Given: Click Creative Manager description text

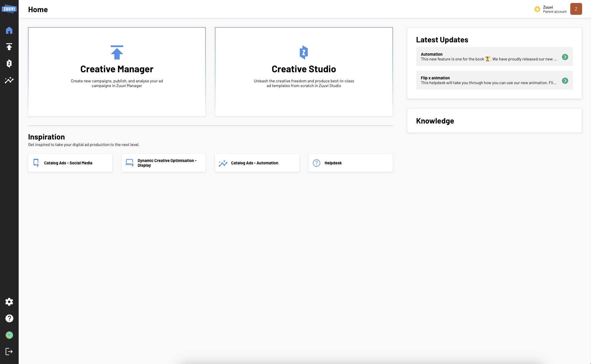Looking at the screenshot, I should (117, 83).
